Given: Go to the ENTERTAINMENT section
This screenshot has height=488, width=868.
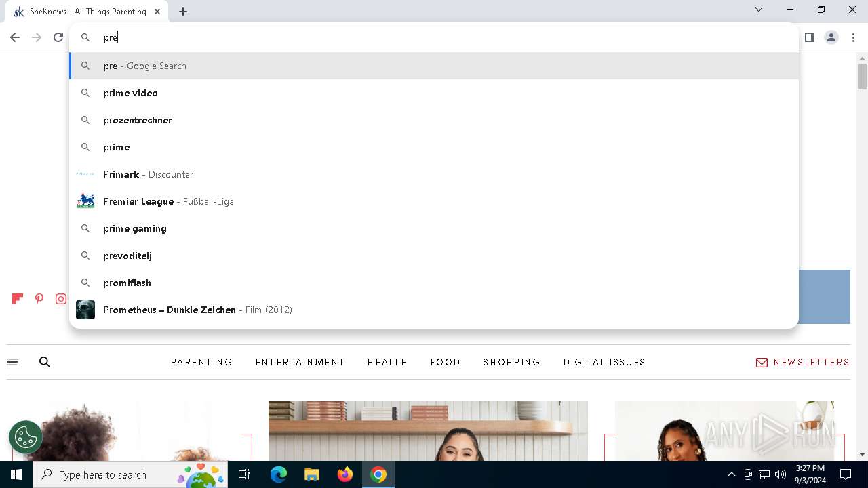Looking at the screenshot, I should click(300, 362).
